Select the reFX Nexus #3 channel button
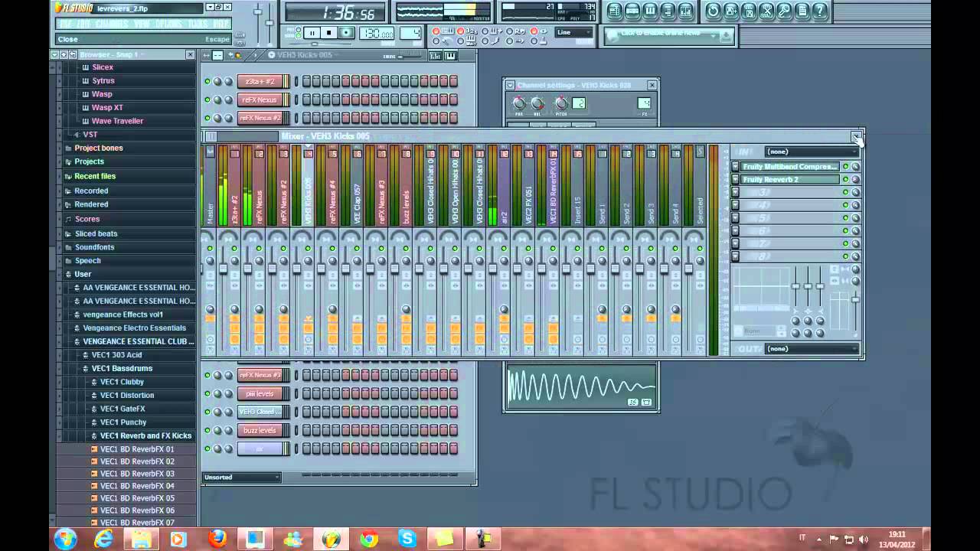 pyautogui.click(x=260, y=376)
